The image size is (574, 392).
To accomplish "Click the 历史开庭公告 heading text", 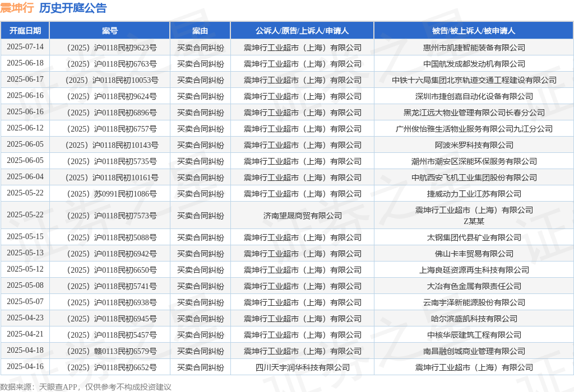I will pos(73,8).
